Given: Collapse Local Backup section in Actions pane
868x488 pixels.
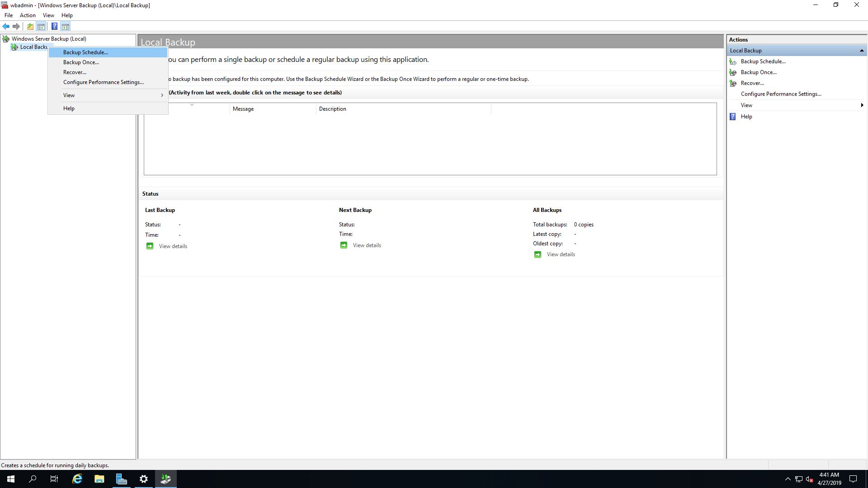Looking at the screenshot, I should click(862, 51).
